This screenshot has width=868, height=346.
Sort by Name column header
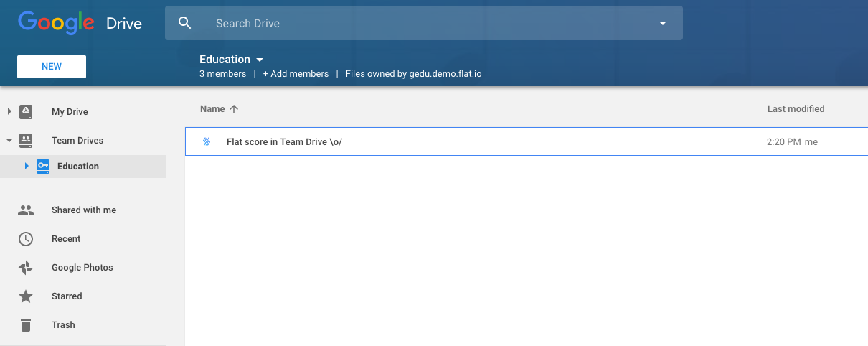(212, 109)
